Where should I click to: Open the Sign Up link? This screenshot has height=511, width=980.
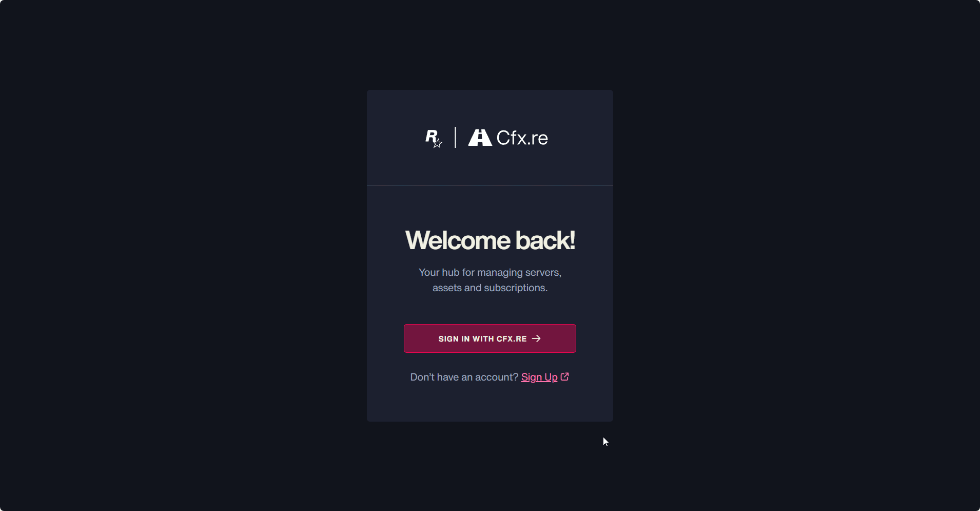pyautogui.click(x=539, y=377)
